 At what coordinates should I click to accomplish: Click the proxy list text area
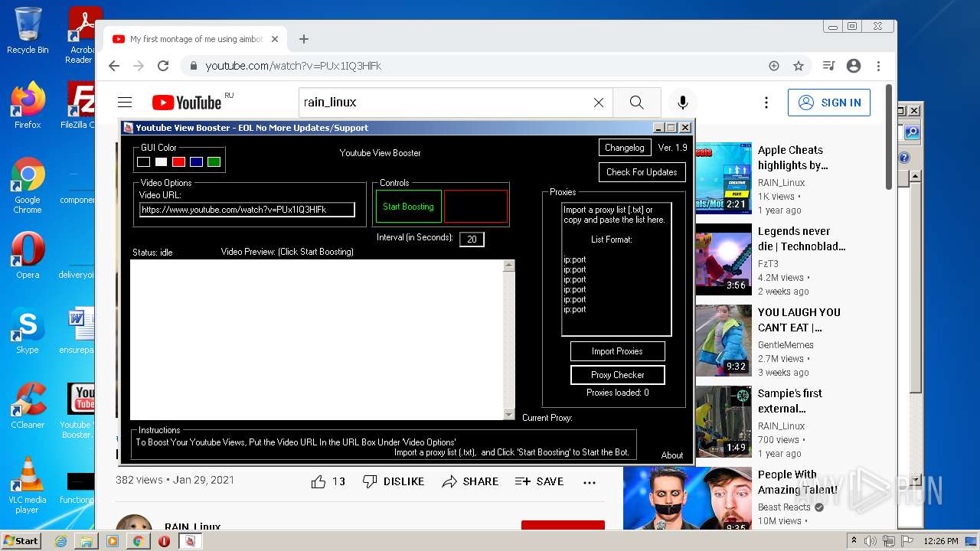coord(616,269)
